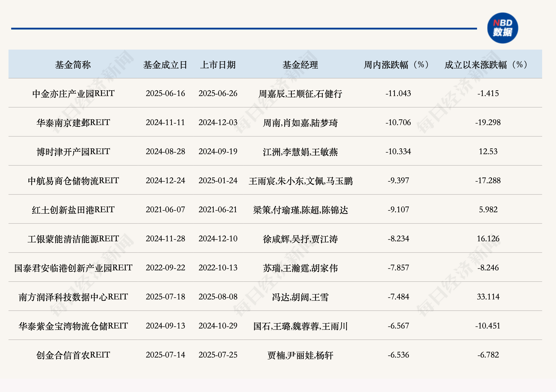Select weekly change value -10.706
Screen dimensions: 556x392
pyautogui.click(x=398, y=122)
